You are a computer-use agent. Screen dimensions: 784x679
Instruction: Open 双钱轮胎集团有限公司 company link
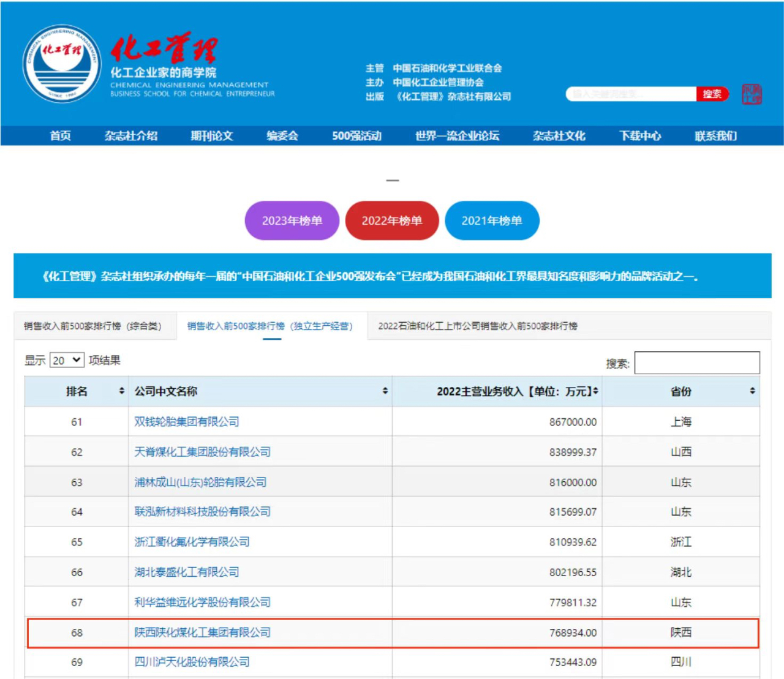[x=187, y=422]
